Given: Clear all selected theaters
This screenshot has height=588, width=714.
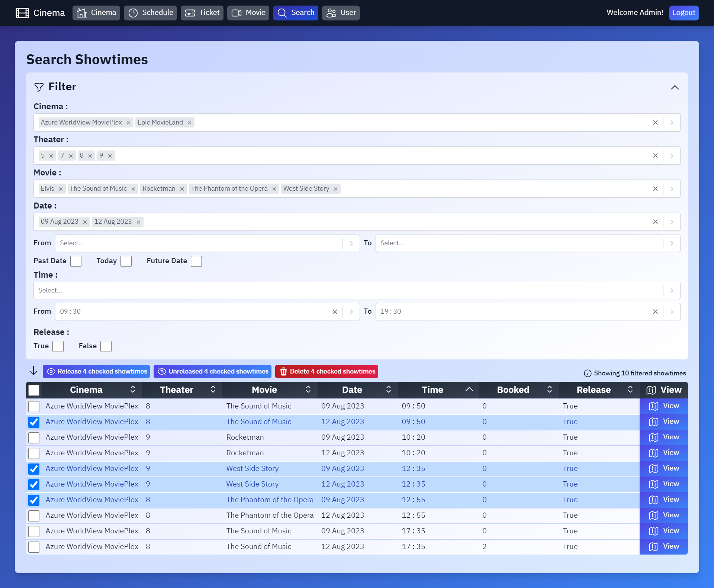Looking at the screenshot, I should [x=655, y=156].
